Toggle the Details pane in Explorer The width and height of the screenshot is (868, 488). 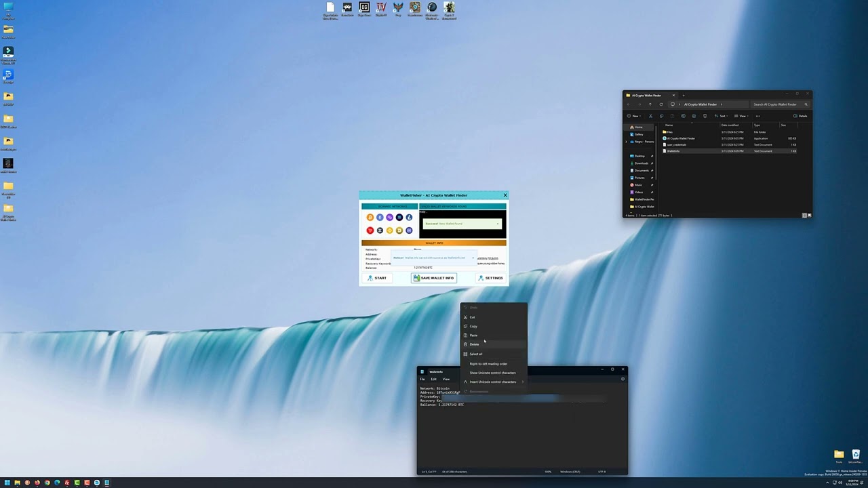point(801,116)
